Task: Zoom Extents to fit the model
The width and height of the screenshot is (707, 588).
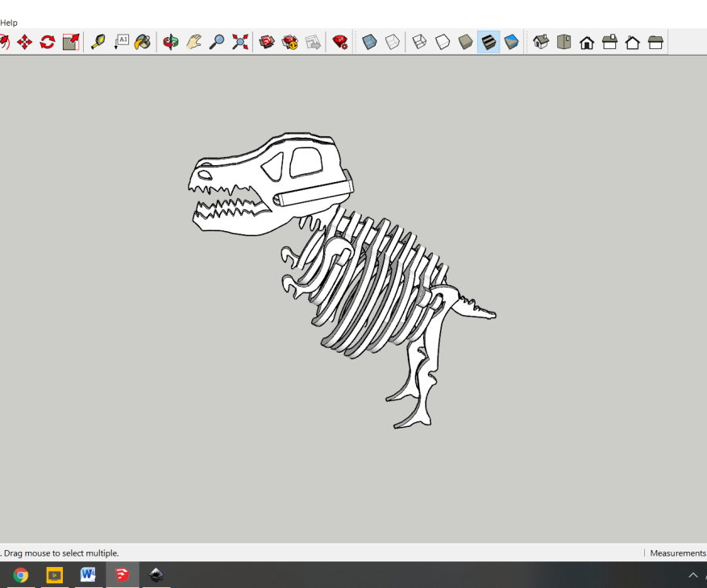Action: pos(239,42)
